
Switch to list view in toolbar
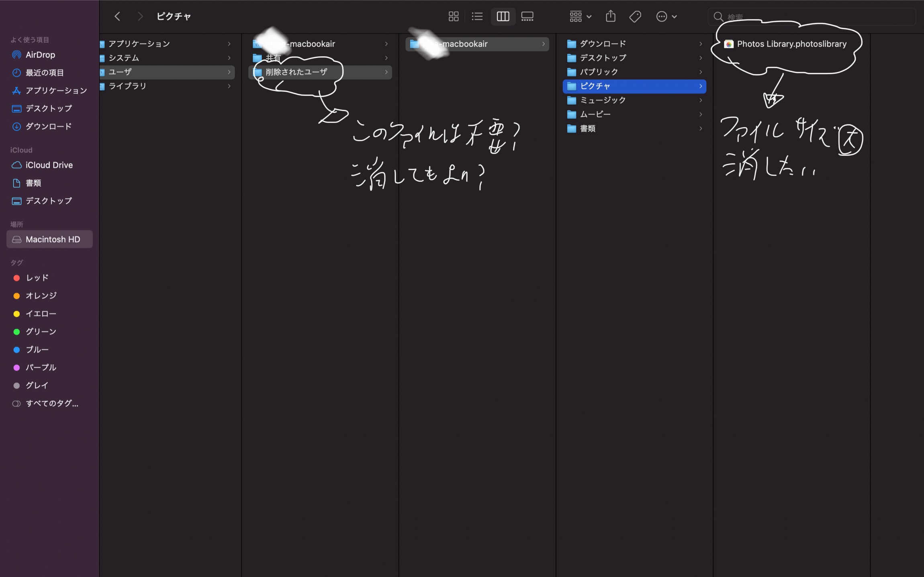477,16
